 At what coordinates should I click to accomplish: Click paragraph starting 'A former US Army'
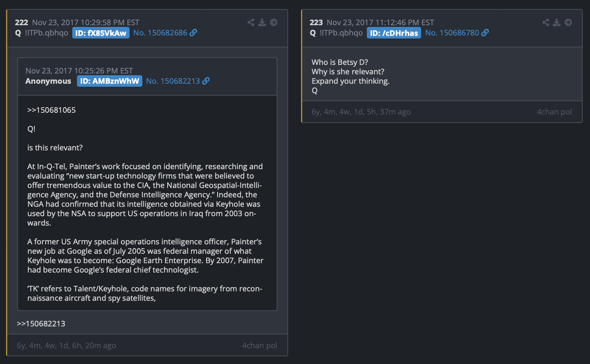pos(145,256)
